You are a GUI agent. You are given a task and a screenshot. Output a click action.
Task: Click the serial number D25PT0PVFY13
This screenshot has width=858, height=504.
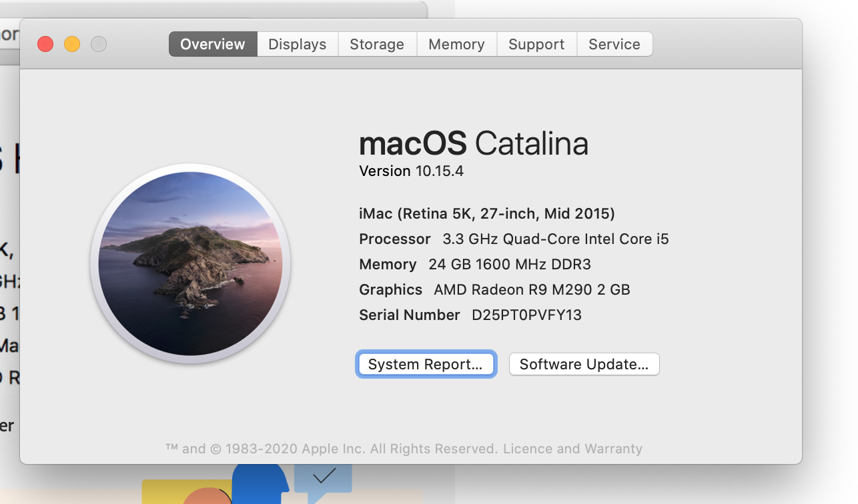526,315
